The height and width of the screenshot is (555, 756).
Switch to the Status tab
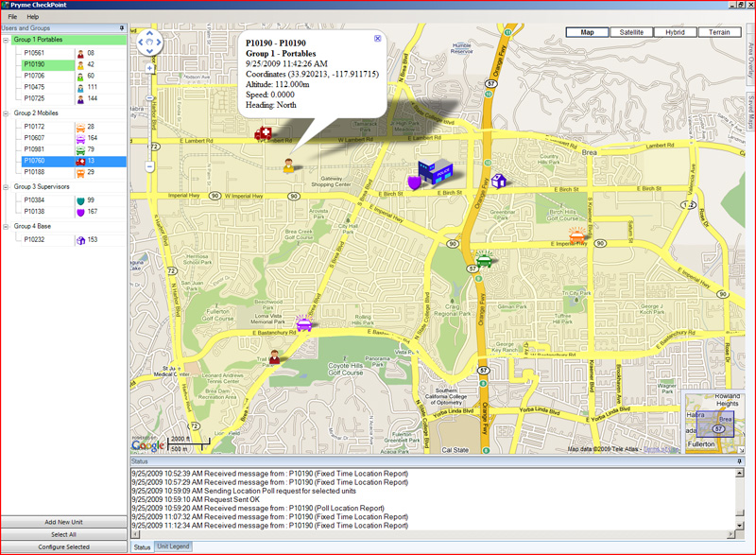point(142,547)
